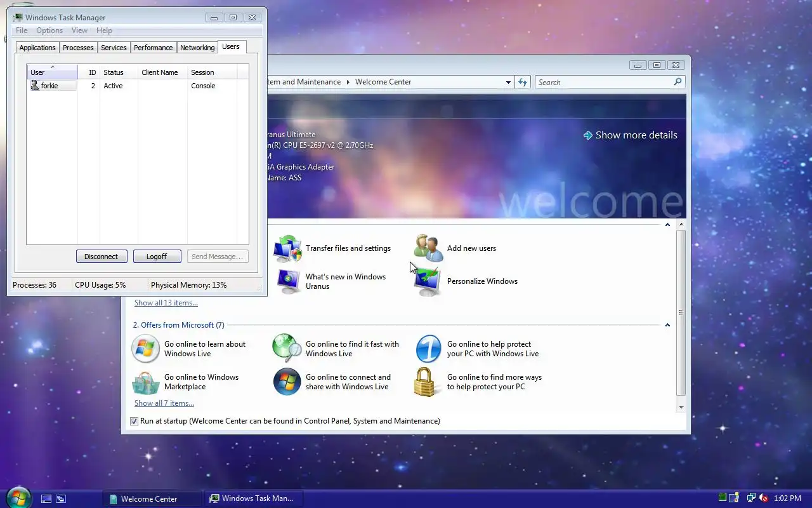This screenshot has height=508, width=812.
Task: Open the View menu in Task Manager
Action: 79,30
